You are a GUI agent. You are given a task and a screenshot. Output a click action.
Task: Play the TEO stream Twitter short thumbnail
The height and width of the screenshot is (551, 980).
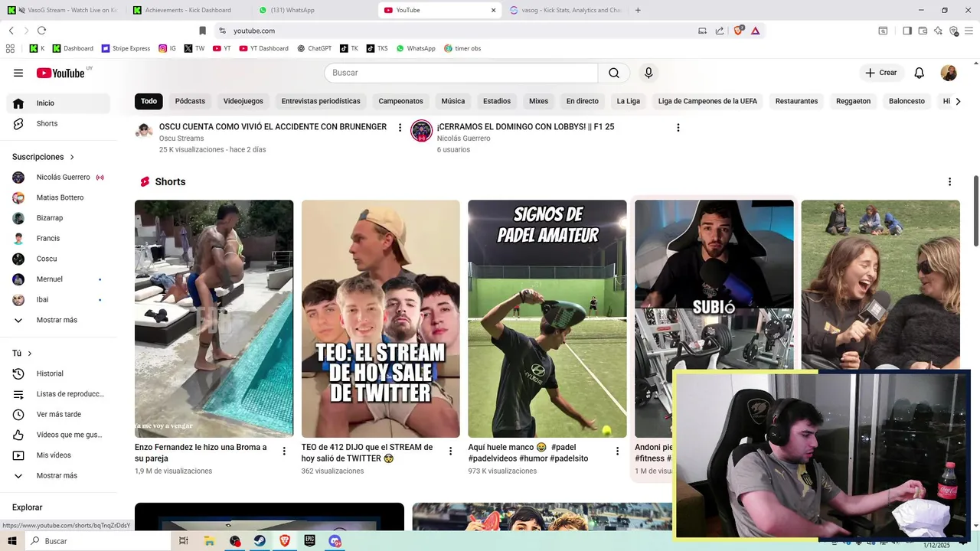381,319
